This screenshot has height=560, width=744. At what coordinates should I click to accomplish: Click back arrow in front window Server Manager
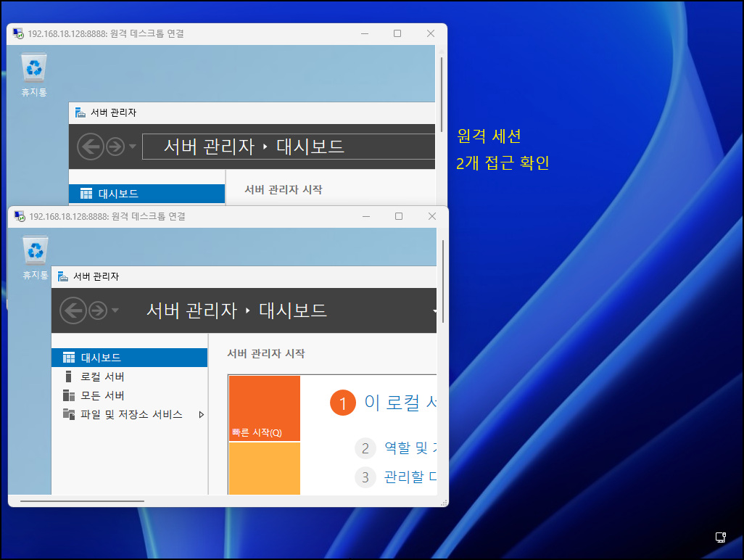[73, 311]
